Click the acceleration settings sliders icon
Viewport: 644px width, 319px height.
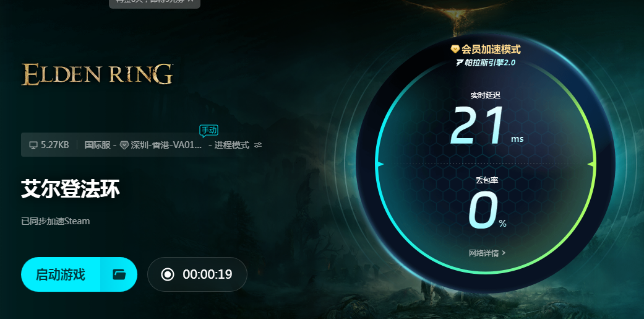coord(258,145)
